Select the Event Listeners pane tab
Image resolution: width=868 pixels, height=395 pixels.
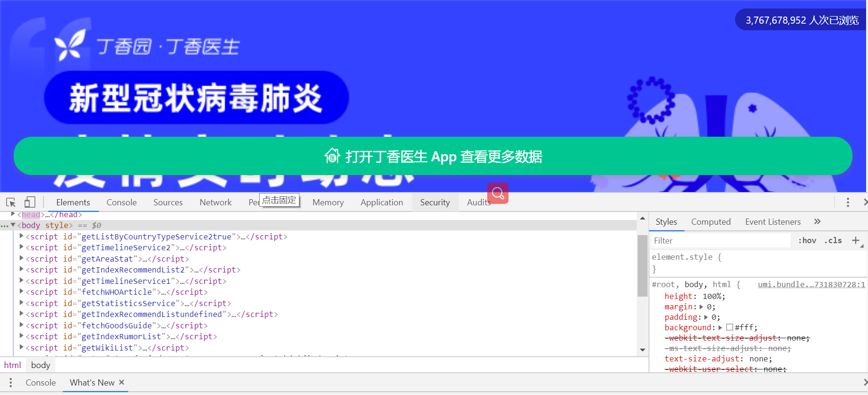coord(772,222)
